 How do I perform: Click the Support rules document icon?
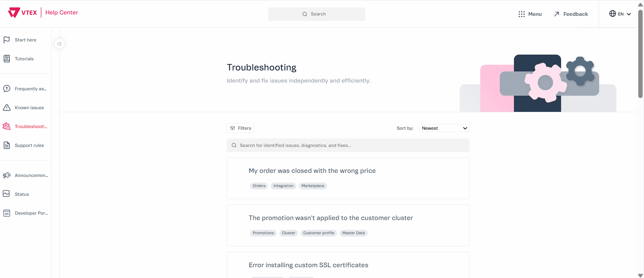(x=6, y=145)
